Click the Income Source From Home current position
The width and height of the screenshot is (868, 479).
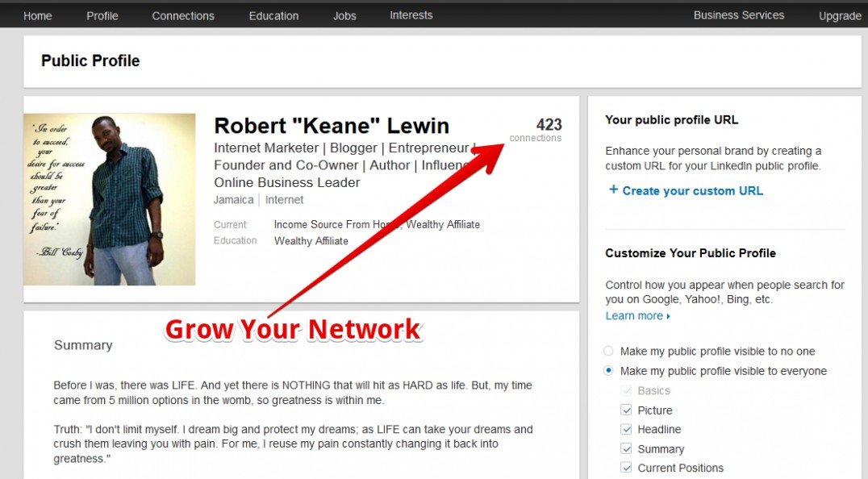[x=336, y=224]
